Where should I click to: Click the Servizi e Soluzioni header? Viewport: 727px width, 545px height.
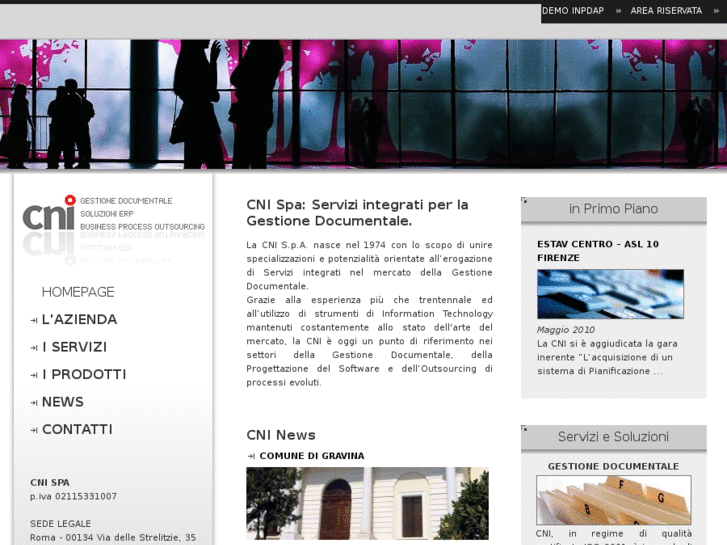coord(613,437)
